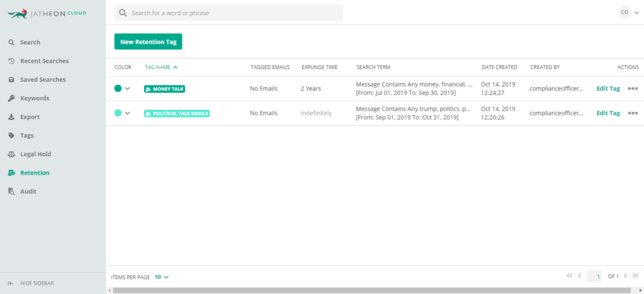Open the Tags sidebar section
Image resolution: width=644 pixels, height=294 pixels.
(x=26, y=136)
